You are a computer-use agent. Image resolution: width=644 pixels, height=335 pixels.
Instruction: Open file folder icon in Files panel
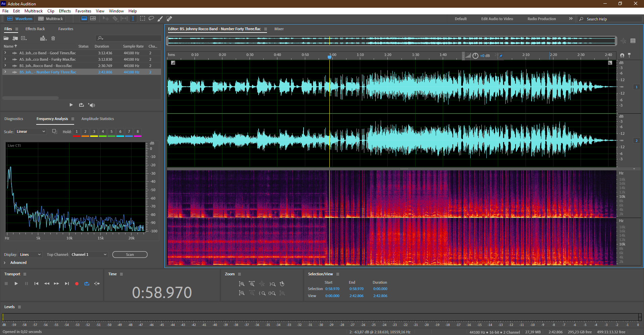click(x=6, y=38)
